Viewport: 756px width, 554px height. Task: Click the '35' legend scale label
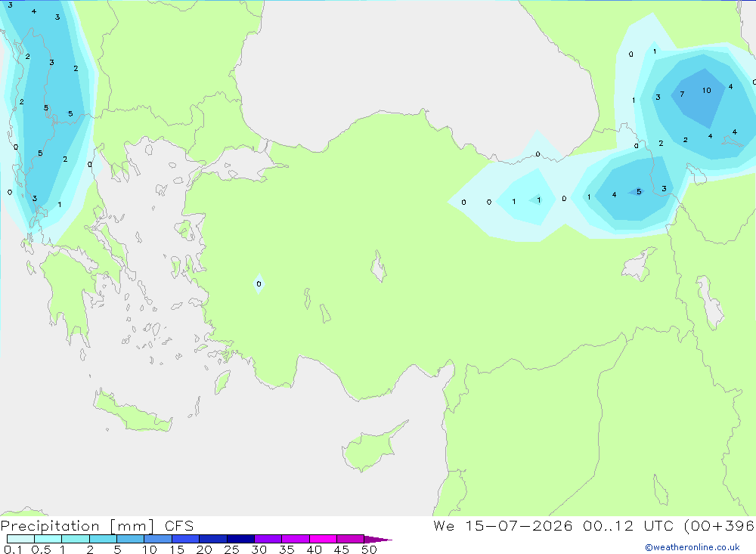(x=287, y=549)
